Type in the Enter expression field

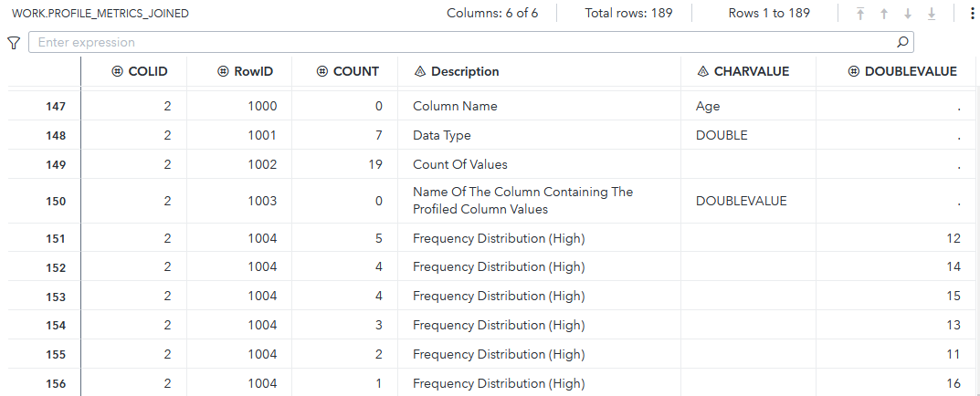[x=457, y=43]
